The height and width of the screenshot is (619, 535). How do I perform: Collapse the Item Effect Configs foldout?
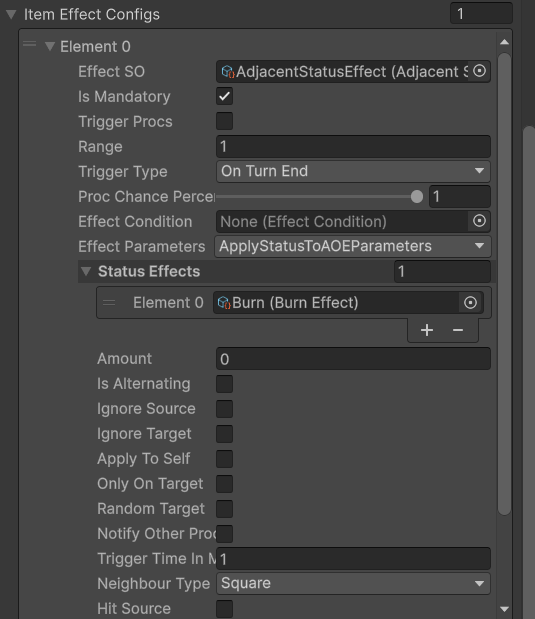click(x=11, y=15)
